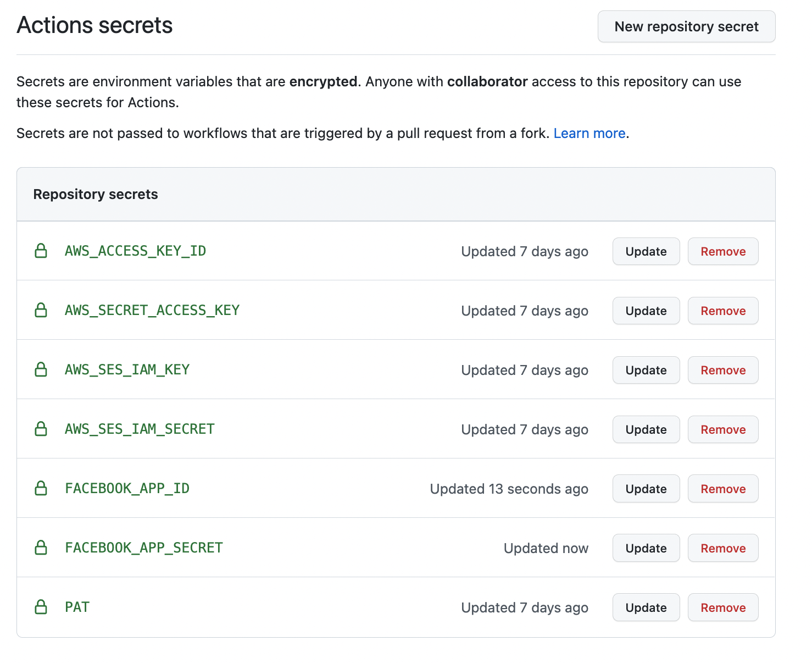This screenshot has width=812, height=663.
Task: Remove the AWS_SES_IAM_KEY secret
Action: coord(722,370)
